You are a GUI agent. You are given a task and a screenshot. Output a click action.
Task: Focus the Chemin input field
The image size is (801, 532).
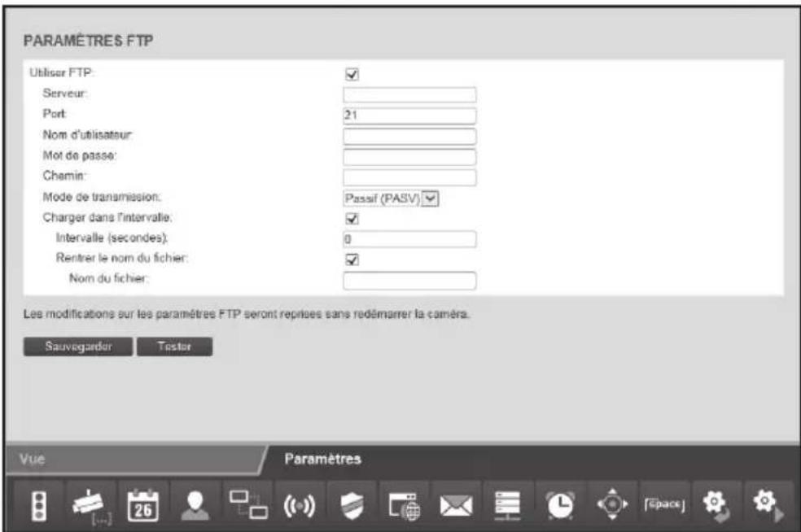pos(409,177)
